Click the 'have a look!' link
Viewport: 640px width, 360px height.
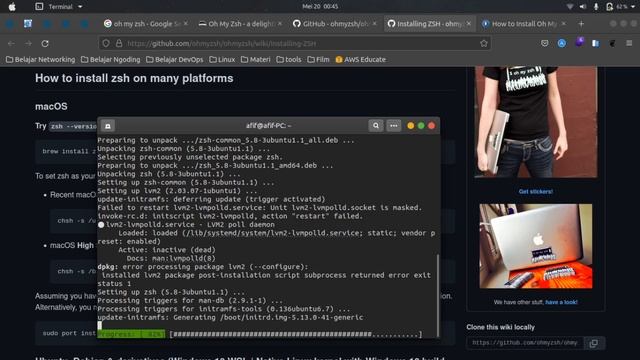[x=561, y=302]
